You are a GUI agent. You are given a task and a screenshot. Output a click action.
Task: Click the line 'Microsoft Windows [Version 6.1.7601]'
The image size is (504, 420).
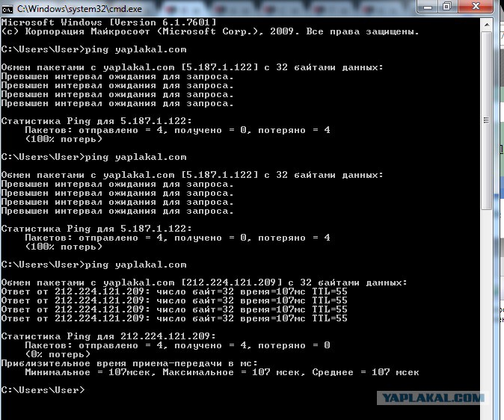(x=108, y=22)
